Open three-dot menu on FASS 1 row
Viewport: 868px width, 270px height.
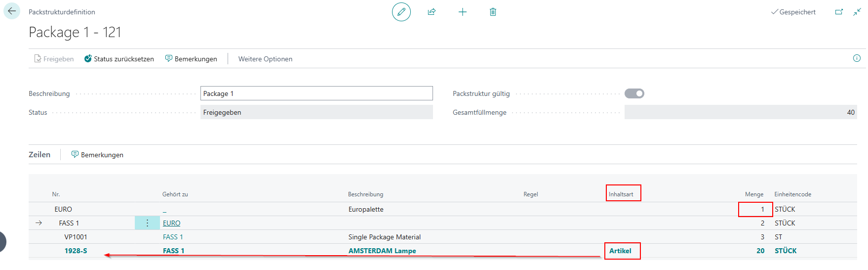147,223
